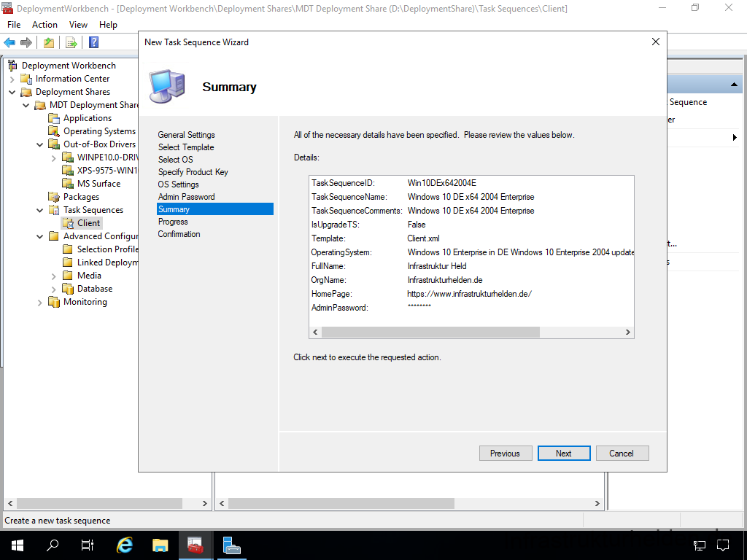Viewport: 747px width, 560px height.
Task: Click the HomePage URL value
Action: click(x=469, y=294)
